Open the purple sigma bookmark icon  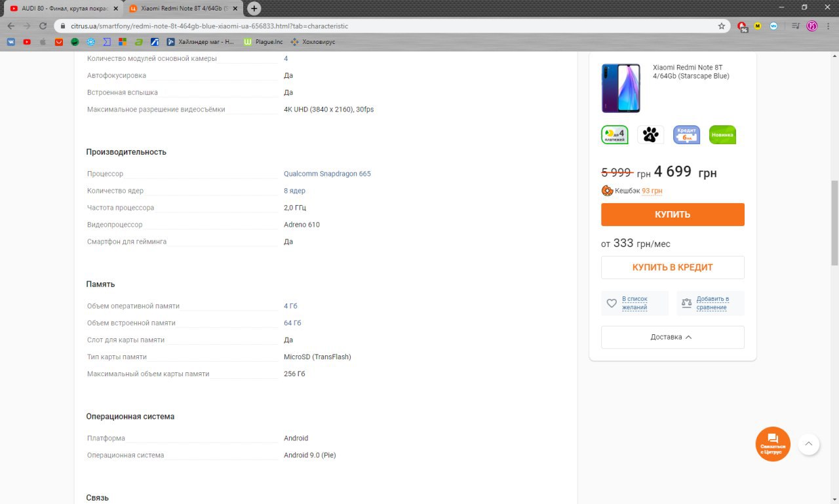[107, 42]
